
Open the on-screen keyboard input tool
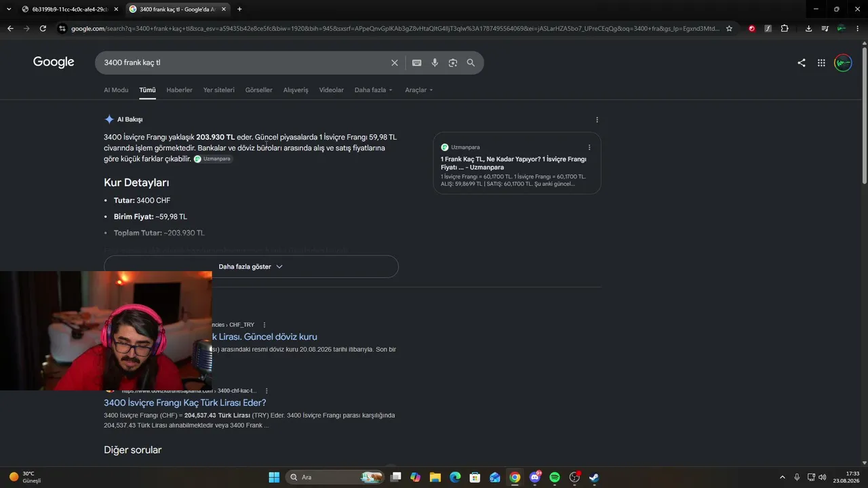point(416,62)
